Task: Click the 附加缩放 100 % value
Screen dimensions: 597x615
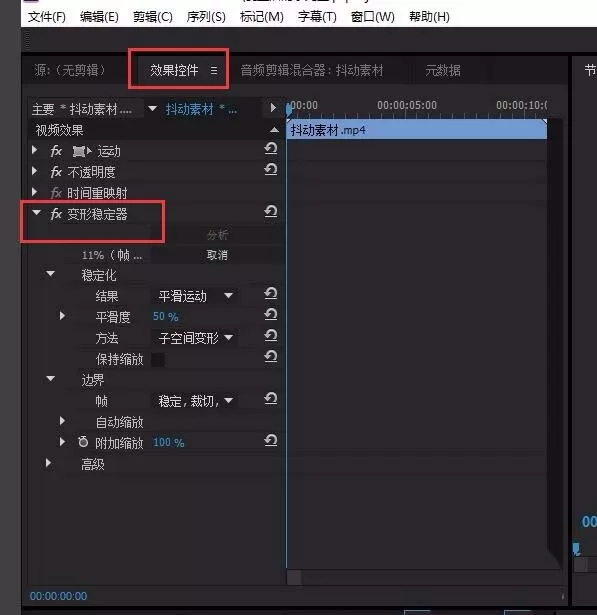Action: pos(169,442)
